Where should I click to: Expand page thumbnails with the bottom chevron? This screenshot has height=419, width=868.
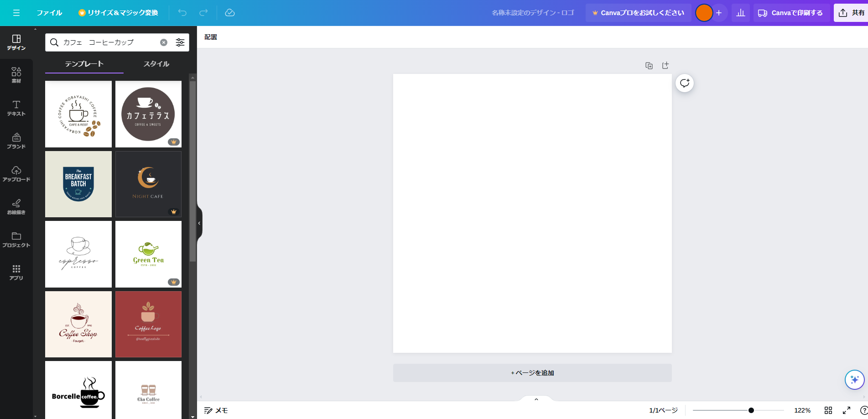click(536, 398)
